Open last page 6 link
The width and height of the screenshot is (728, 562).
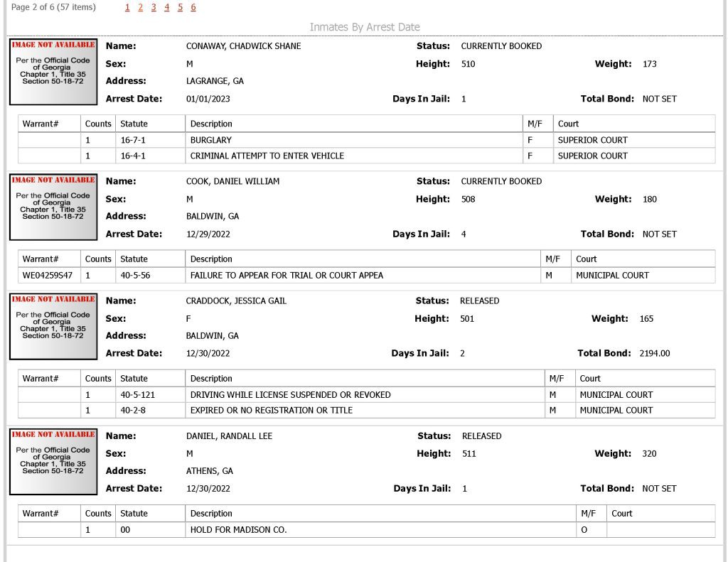pyautogui.click(x=193, y=7)
